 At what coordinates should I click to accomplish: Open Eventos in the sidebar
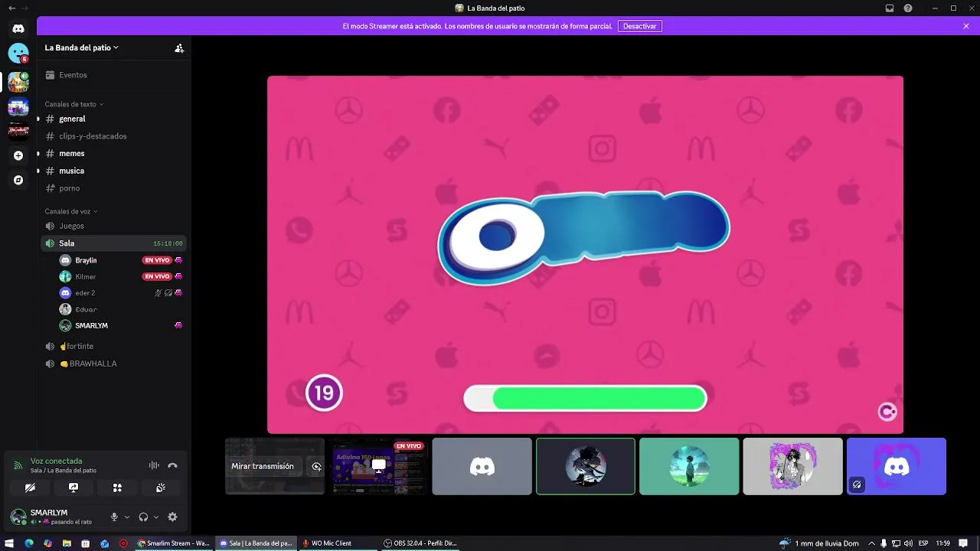tap(113, 75)
